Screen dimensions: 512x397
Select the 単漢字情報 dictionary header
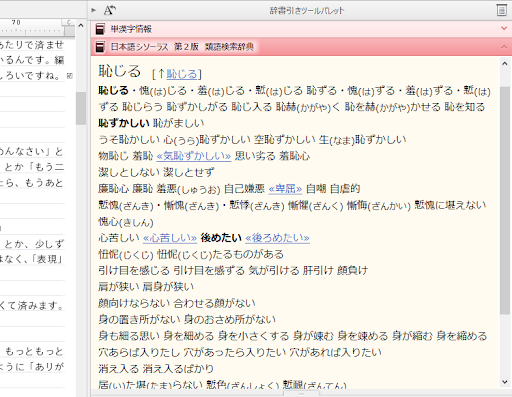[301, 29]
